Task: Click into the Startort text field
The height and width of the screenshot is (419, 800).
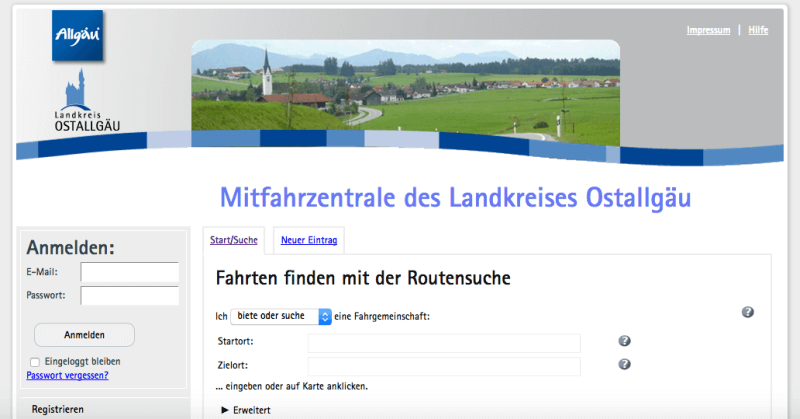Action: point(444,343)
